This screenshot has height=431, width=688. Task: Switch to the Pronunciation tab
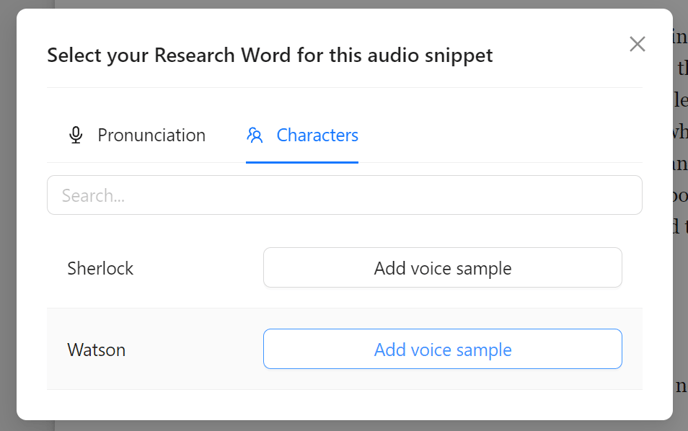point(137,135)
